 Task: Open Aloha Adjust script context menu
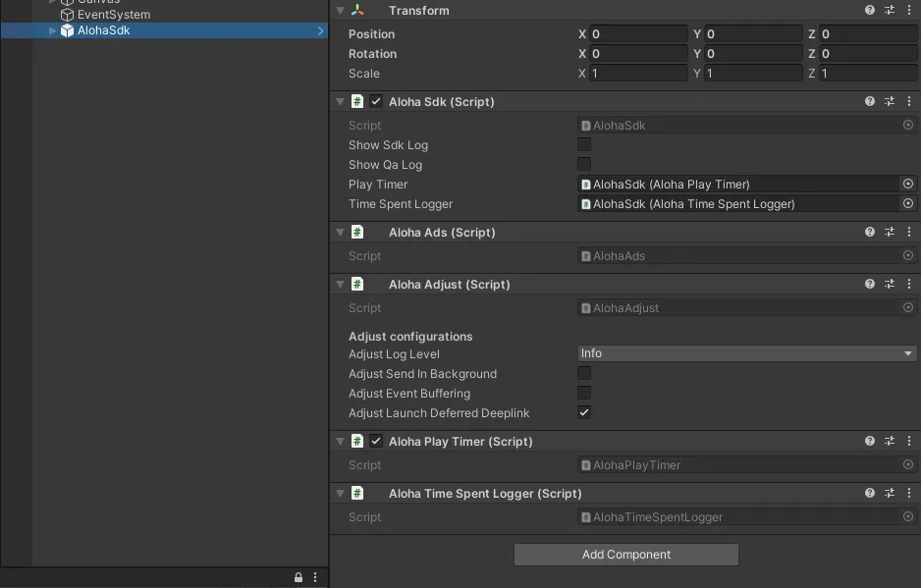[908, 284]
